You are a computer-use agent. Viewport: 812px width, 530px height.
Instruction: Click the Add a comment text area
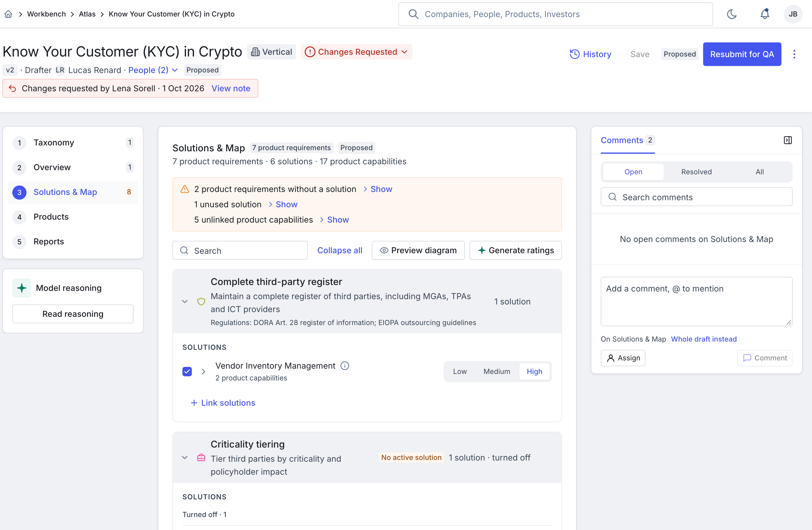(696, 302)
